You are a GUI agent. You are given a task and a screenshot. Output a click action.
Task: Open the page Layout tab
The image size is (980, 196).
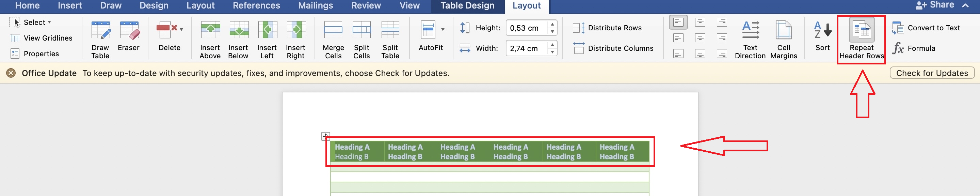200,6
